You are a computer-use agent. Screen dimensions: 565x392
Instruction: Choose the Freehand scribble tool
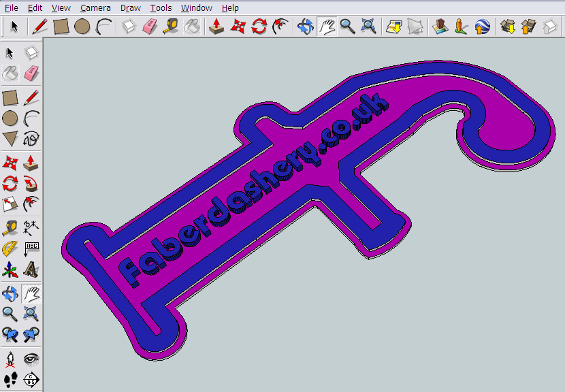(31, 139)
